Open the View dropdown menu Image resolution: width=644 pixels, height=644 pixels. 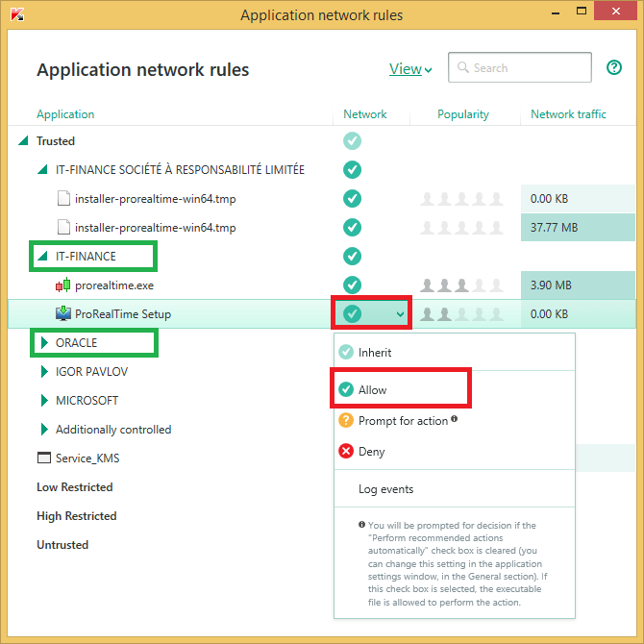click(410, 69)
